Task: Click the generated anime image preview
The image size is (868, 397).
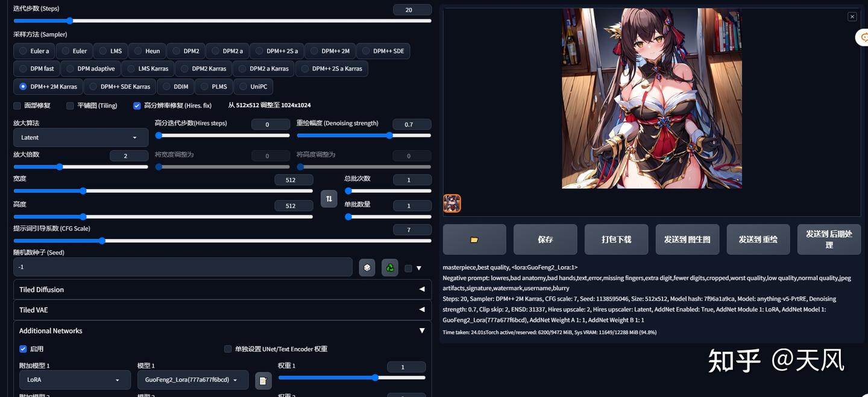Action: coord(652,98)
